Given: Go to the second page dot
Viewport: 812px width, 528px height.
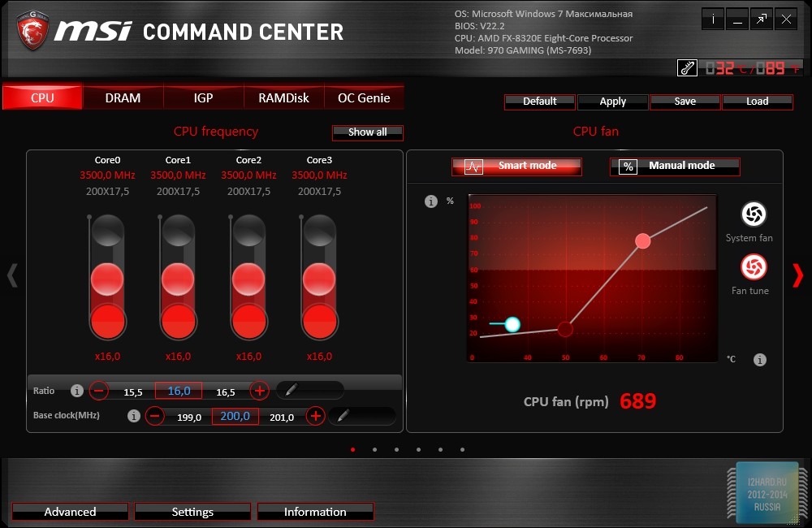Looking at the screenshot, I should (374, 450).
